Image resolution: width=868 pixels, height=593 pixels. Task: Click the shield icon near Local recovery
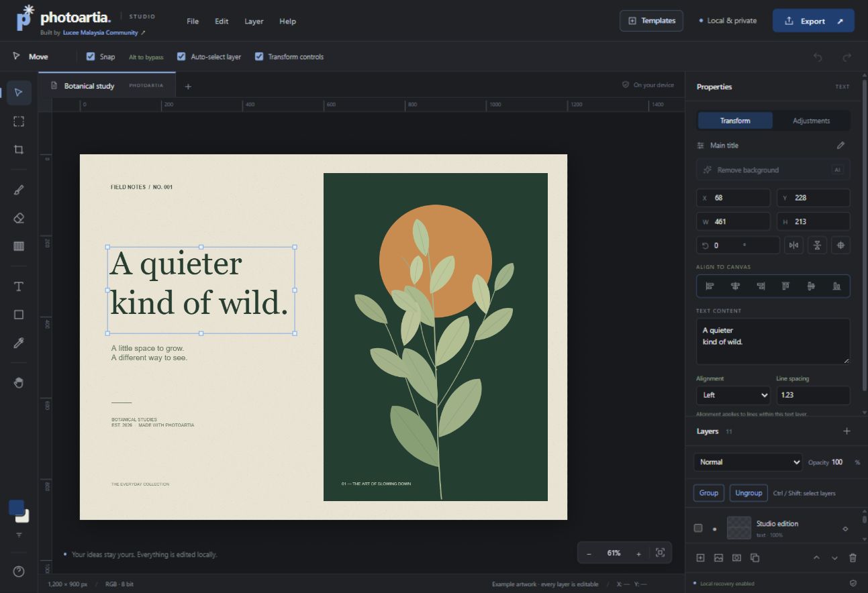853,584
